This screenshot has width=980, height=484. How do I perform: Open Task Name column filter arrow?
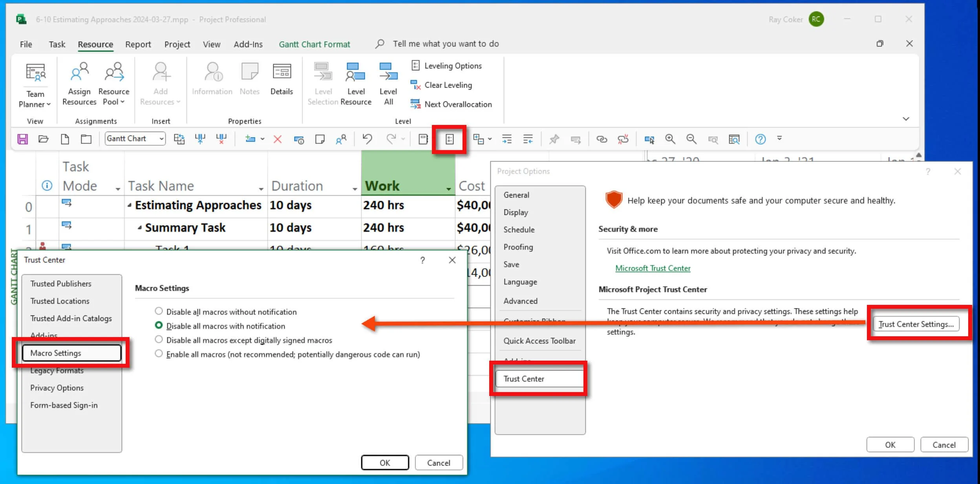pyautogui.click(x=261, y=189)
